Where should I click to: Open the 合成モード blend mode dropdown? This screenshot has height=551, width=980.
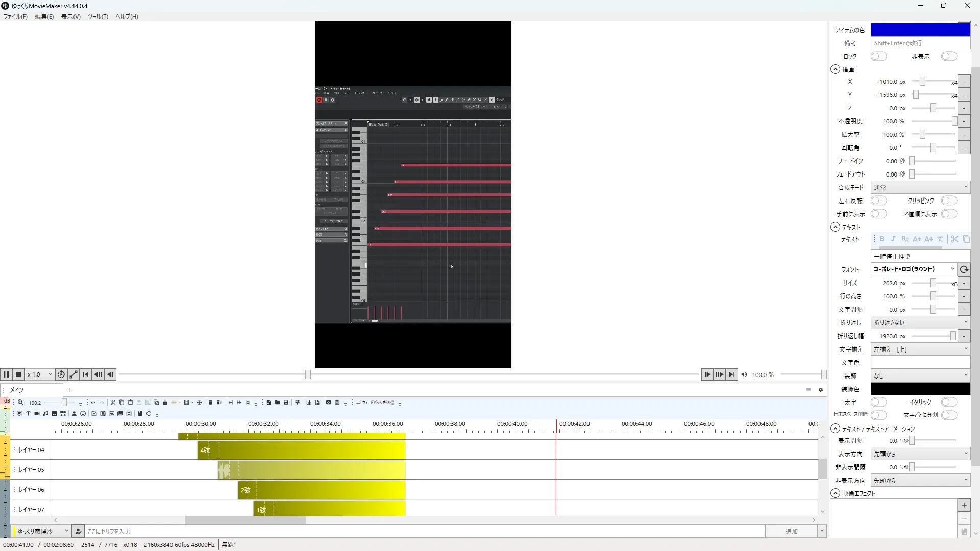tap(920, 187)
